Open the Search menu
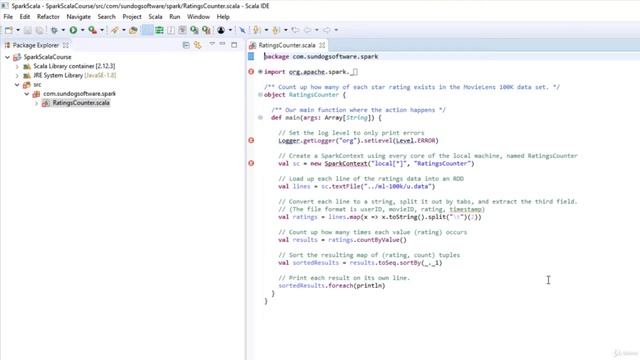Image resolution: width=640 pixels, height=360 pixels. (107, 17)
